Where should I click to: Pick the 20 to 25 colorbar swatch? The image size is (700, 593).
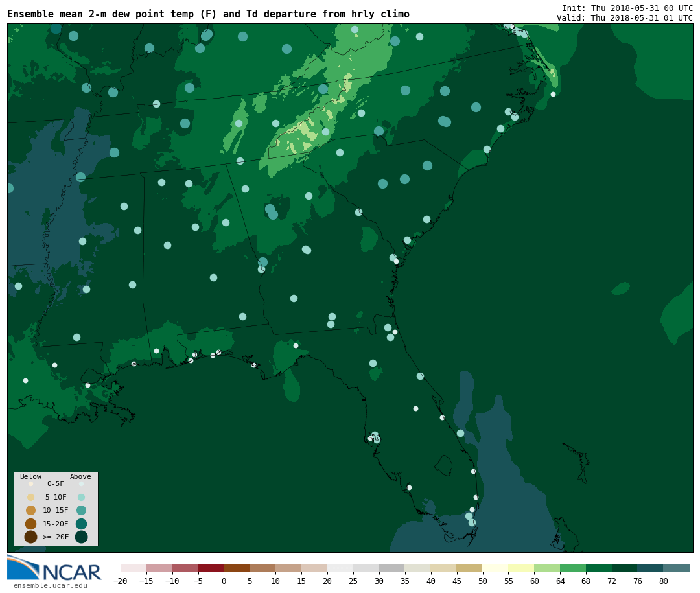341,568
